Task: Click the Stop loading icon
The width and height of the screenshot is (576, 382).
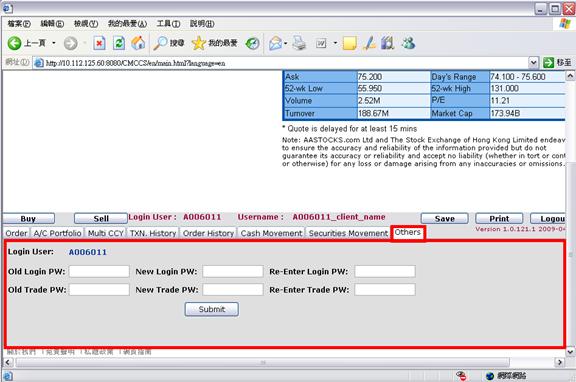Action: point(99,43)
